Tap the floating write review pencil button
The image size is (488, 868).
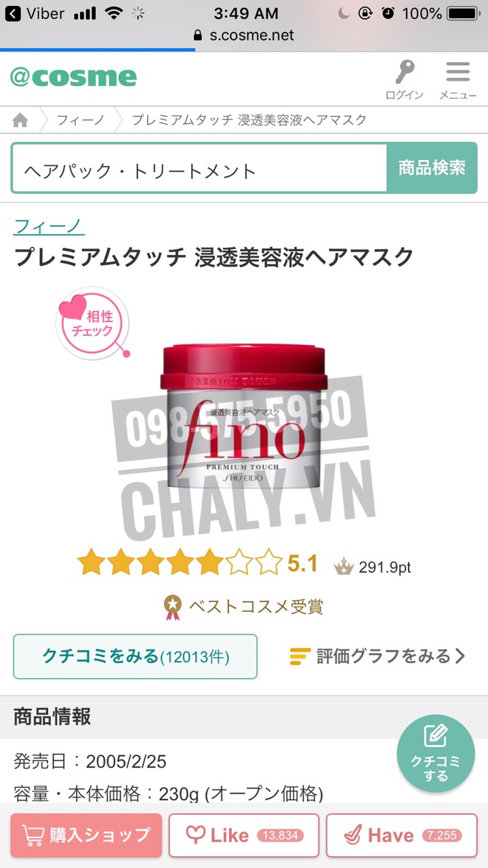pyautogui.click(x=435, y=753)
